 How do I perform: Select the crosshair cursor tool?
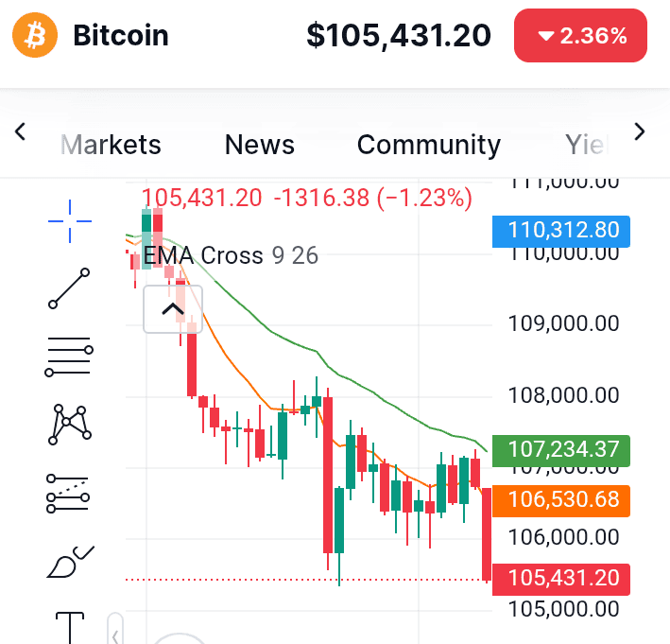coord(70,220)
